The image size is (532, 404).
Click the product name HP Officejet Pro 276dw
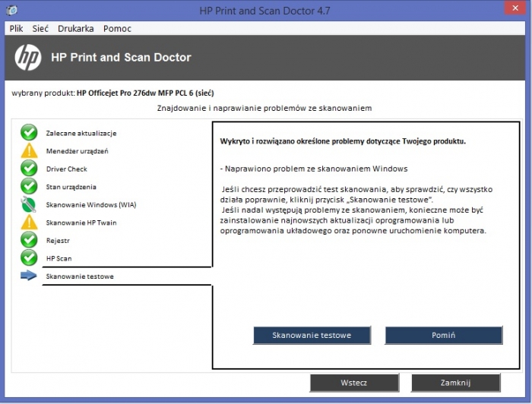(145, 93)
